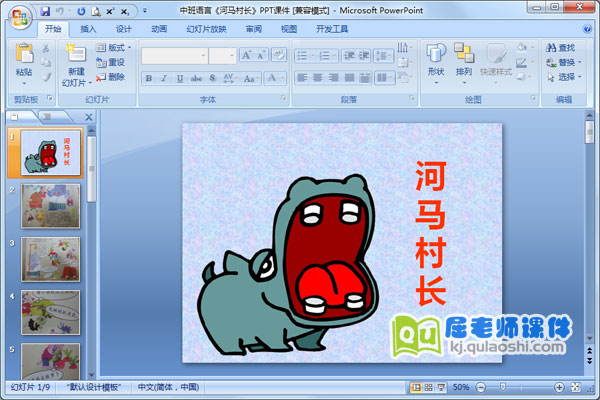Open the font name combo box
Viewport: 600px width, 400px height.
[x=174, y=56]
